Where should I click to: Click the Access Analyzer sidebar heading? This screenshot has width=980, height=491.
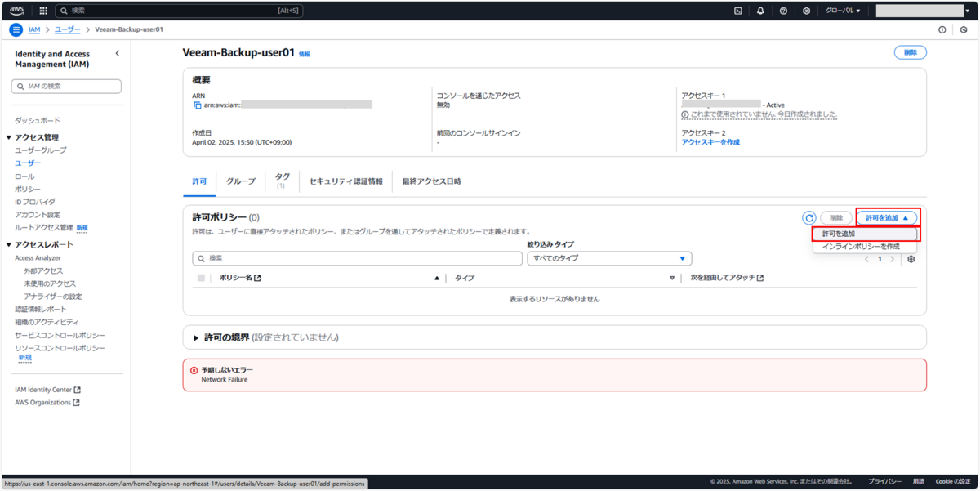(x=38, y=257)
